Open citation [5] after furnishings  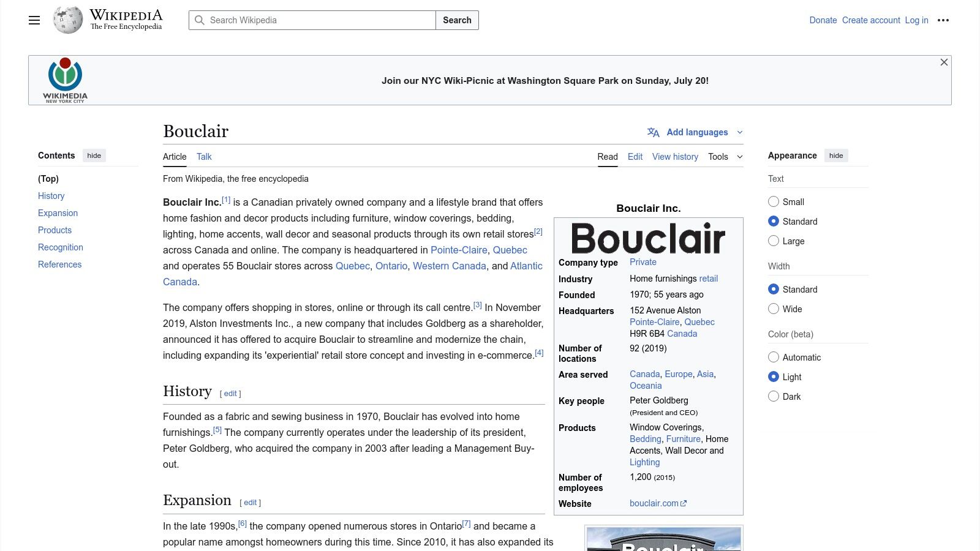[217, 430]
